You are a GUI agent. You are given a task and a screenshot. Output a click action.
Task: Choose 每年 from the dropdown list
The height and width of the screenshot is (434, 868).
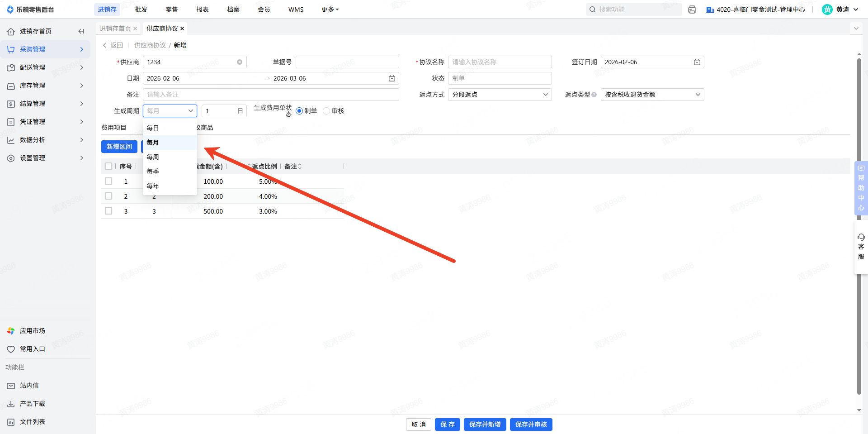[x=170, y=186]
